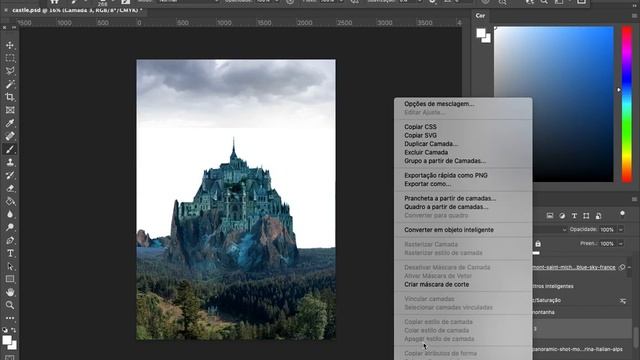Select the Crop tool
The width and height of the screenshot is (640, 360).
pyautogui.click(x=10, y=97)
